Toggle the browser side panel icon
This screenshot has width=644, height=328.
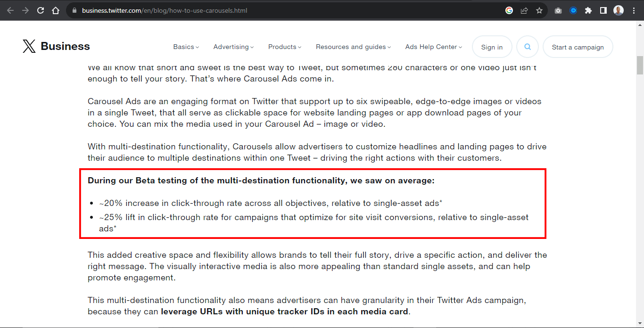(603, 10)
